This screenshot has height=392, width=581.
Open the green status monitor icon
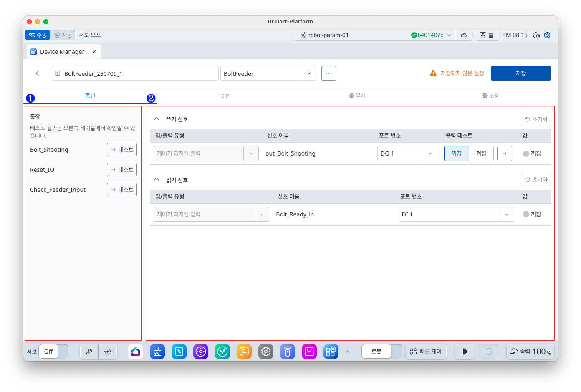point(222,352)
